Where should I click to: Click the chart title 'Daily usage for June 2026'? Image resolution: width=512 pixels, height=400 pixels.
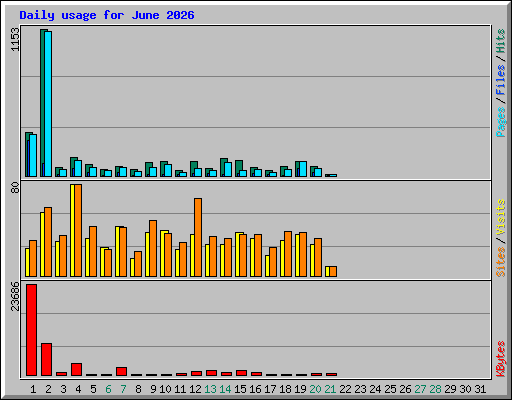pos(107,15)
